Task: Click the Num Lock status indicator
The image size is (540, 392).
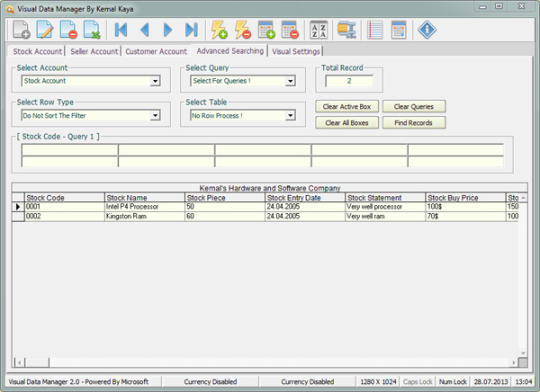Action: click(453, 382)
